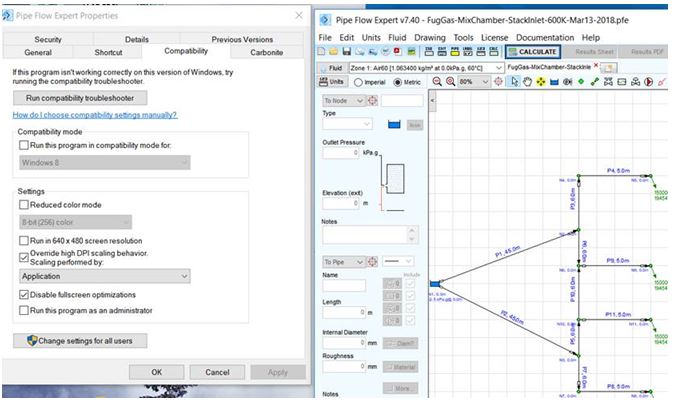The width and height of the screenshot is (680, 403).
Task: Switch to the Details tab
Action: [x=137, y=39]
